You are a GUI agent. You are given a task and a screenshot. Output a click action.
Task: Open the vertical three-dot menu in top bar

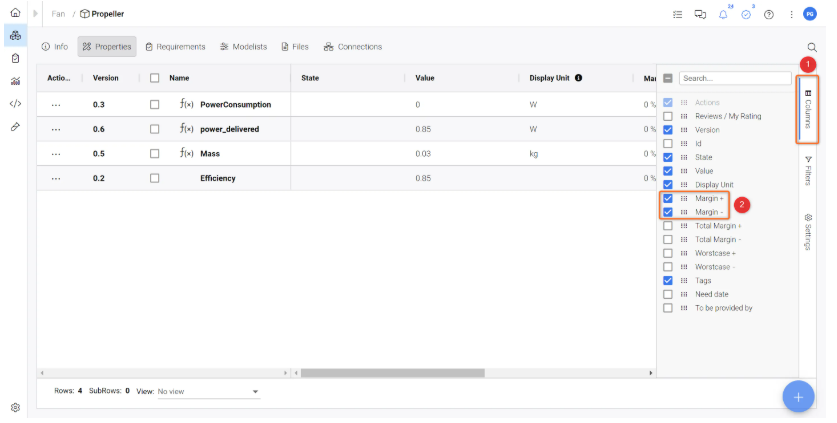pyautogui.click(x=791, y=15)
